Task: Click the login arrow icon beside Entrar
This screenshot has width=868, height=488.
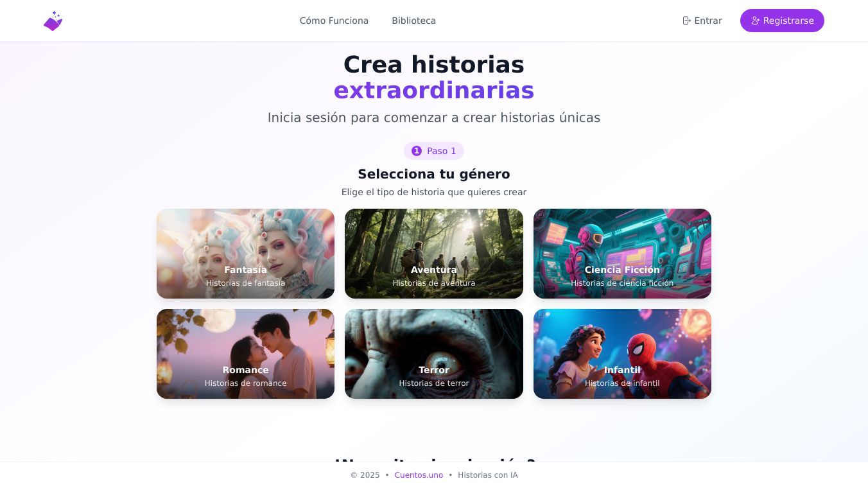Action: 686,21
